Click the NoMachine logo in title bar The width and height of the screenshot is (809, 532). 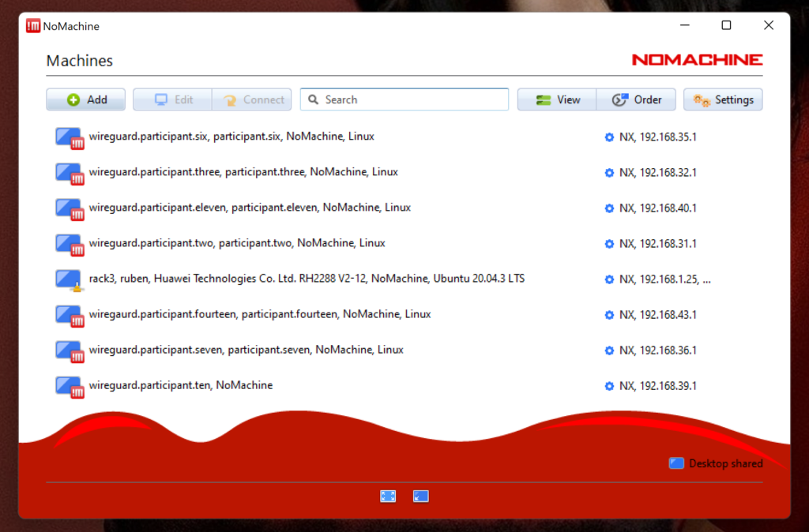(33, 25)
